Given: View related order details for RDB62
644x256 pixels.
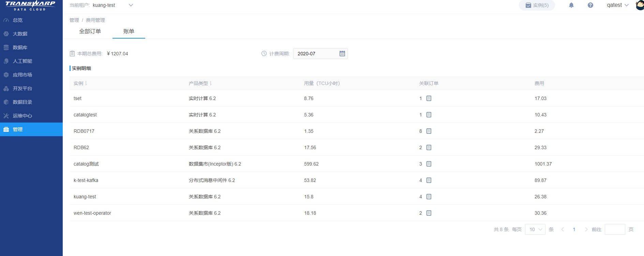Looking at the screenshot, I should coord(429,147).
